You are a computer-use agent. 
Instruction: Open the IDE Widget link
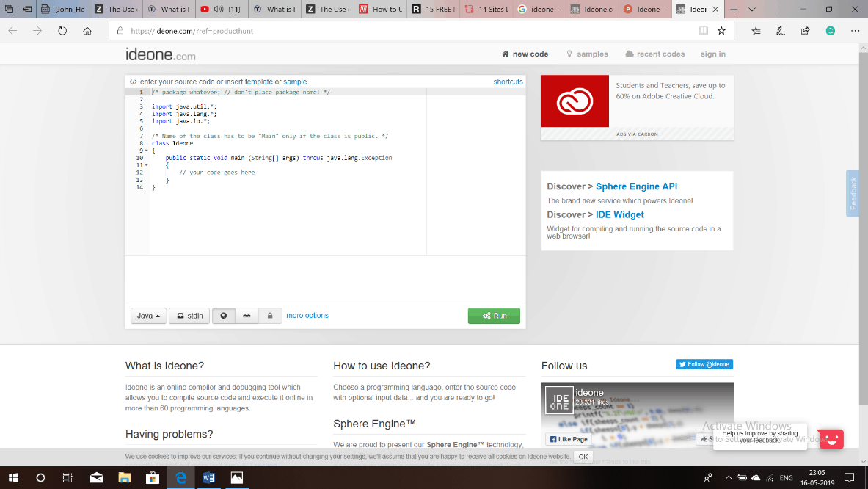click(619, 215)
